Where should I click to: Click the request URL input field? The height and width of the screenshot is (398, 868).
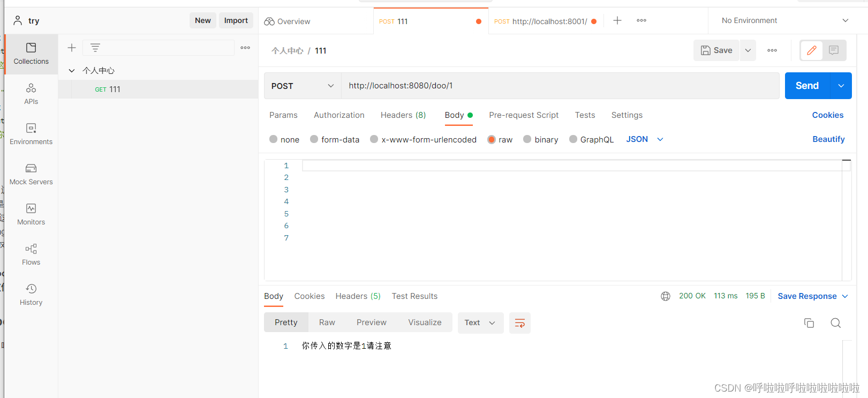point(560,86)
